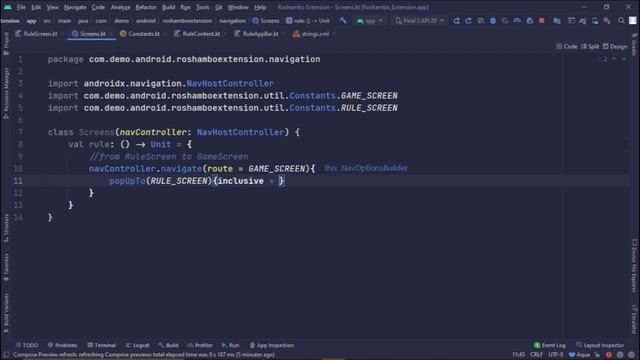
Task: Open the File menu
Action: tap(21, 7)
